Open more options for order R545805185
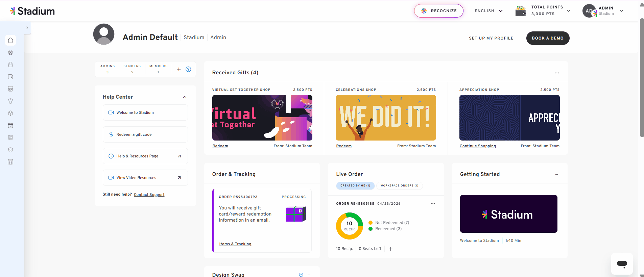This screenshot has height=277, width=644. (x=433, y=204)
